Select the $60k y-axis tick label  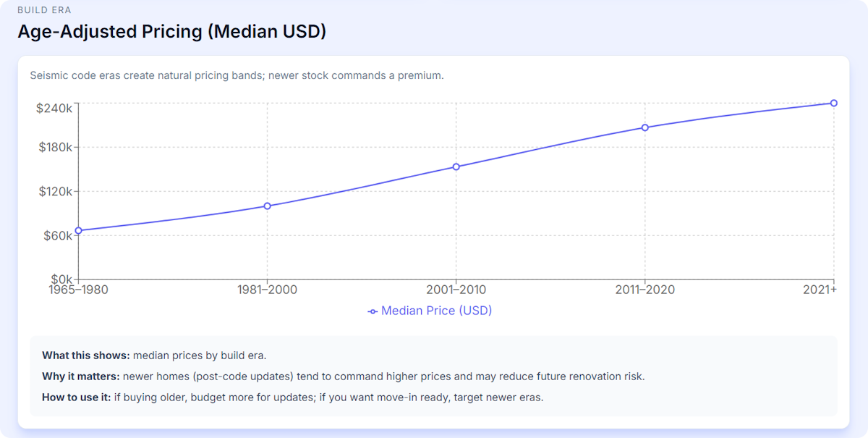click(x=56, y=235)
